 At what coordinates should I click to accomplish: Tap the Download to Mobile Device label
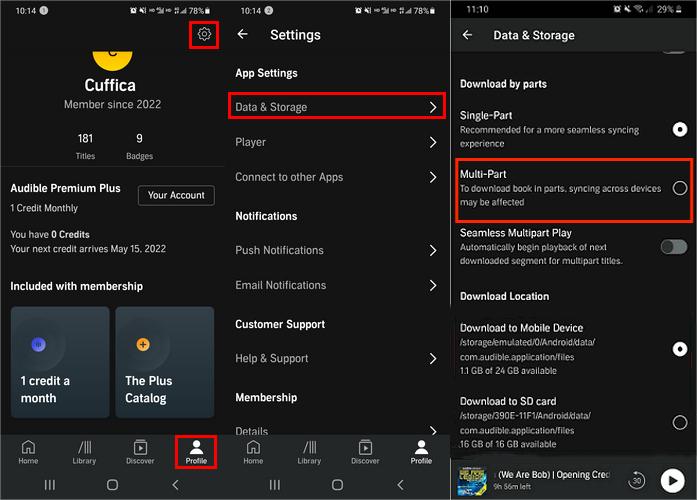[x=521, y=328]
